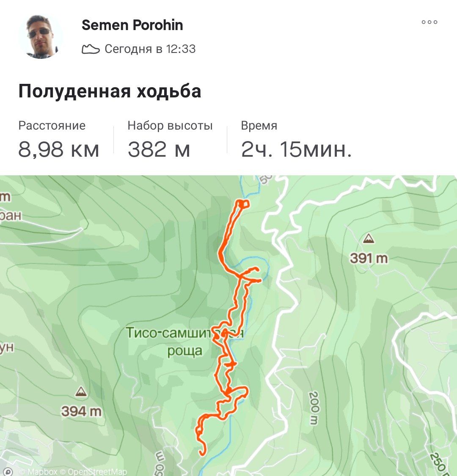457x476 pixels.
Task: Open the Полуденная ходьба activity title
Action: pyautogui.click(x=110, y=91)
